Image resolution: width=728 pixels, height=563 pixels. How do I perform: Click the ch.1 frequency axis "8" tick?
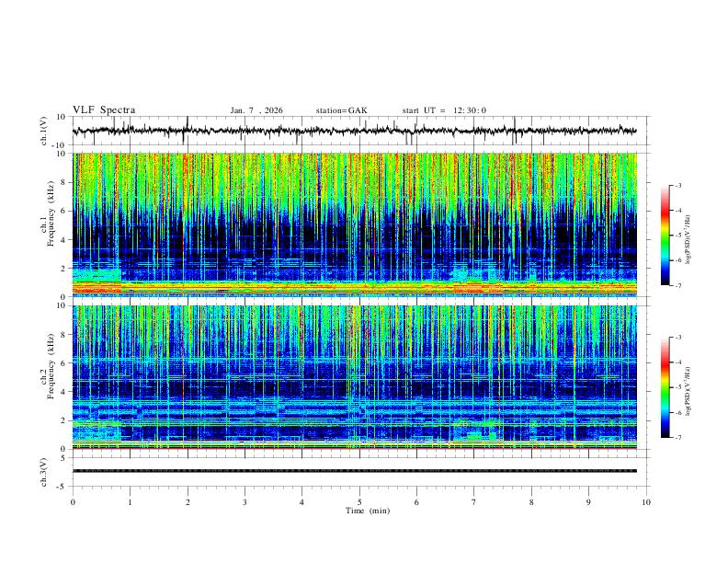63,182
